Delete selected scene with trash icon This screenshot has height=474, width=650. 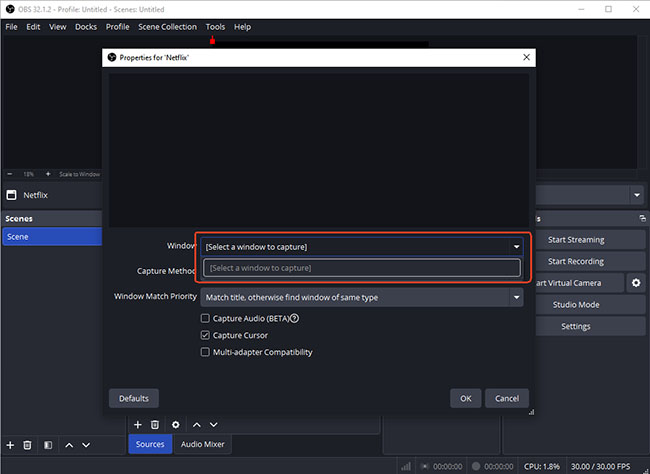(27, 445)
